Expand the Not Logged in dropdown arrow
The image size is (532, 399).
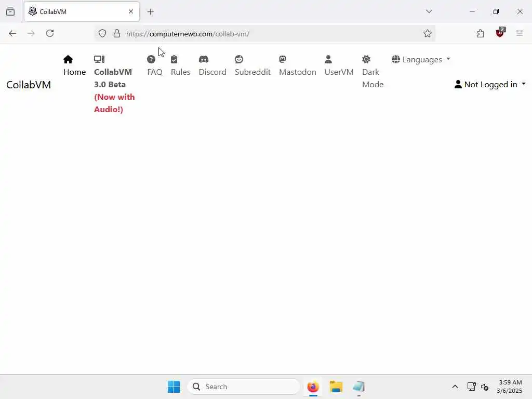coord(524,84)
